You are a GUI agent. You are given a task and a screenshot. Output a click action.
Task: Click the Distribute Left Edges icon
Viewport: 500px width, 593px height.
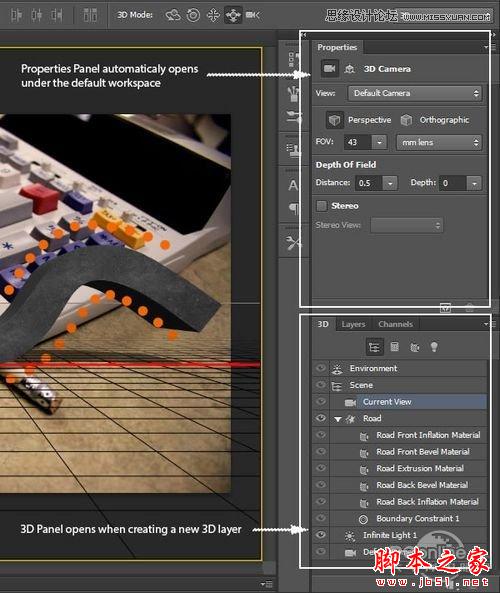click(x=16, y=15)
